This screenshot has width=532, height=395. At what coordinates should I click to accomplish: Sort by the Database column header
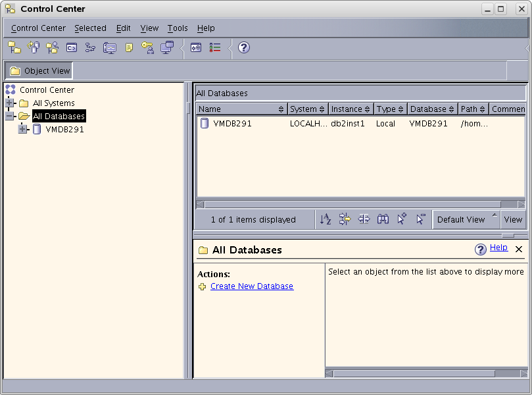click(433, 109)
